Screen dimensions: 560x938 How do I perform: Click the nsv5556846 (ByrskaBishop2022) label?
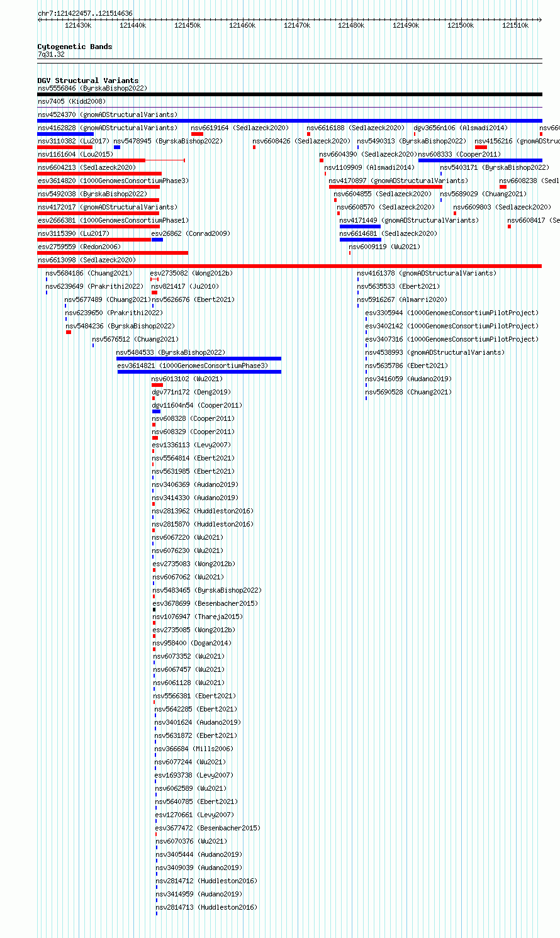point(92,88)
